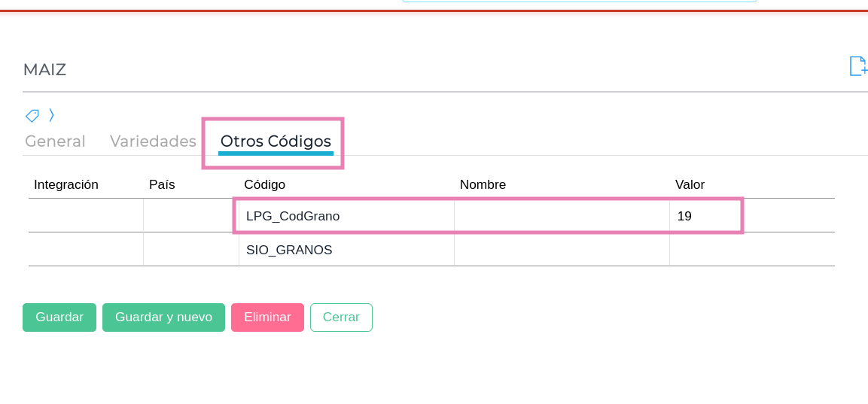Screen dimensions: 868x404
Task: Click Integración cell in the LPG_CodGrano row
Action: tap(86, 216)
